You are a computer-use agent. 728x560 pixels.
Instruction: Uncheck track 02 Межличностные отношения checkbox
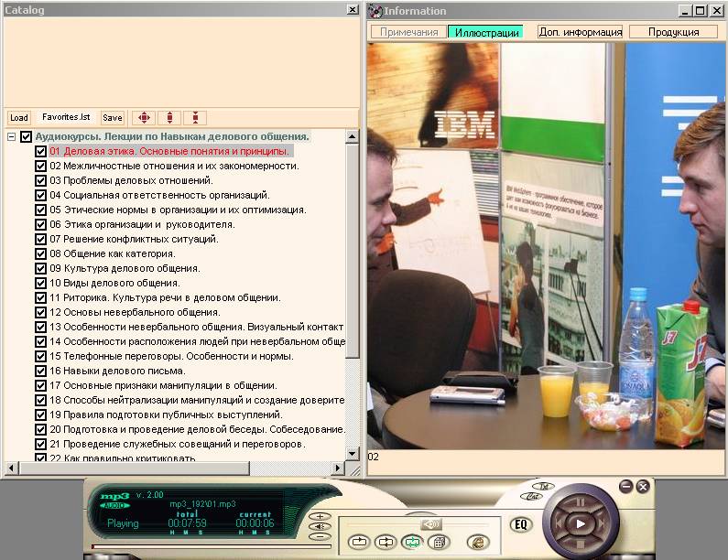point(41,167)
